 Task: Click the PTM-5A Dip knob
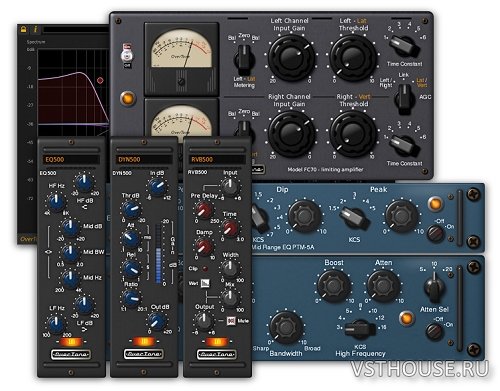304,216
